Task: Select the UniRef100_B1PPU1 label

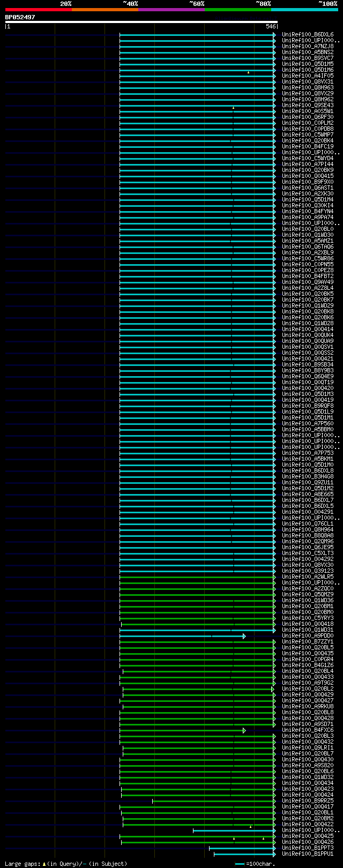Action: (x=308, y=854)
